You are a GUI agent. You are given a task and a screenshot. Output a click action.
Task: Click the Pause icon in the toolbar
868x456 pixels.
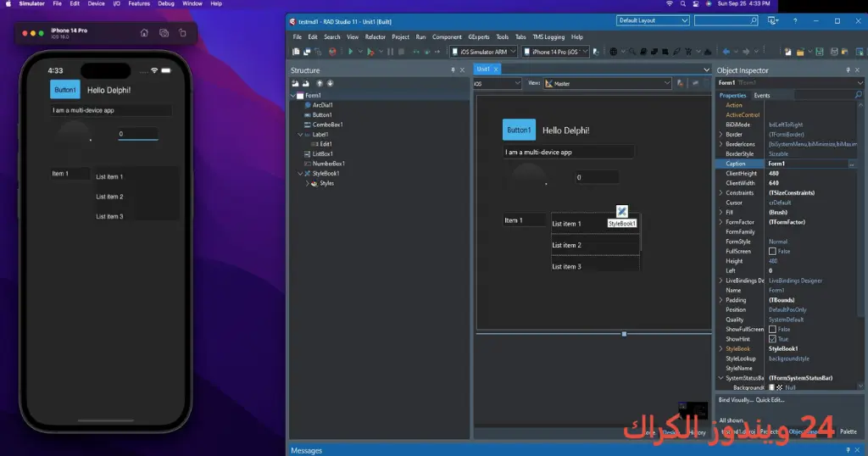[390, 52]
